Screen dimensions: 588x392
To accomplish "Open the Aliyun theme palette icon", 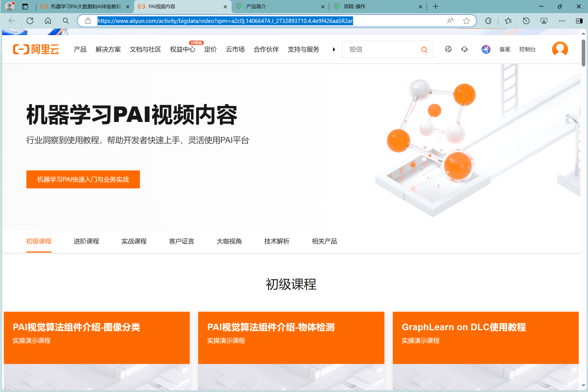I will pyautogui.click(x=448, y=49).
